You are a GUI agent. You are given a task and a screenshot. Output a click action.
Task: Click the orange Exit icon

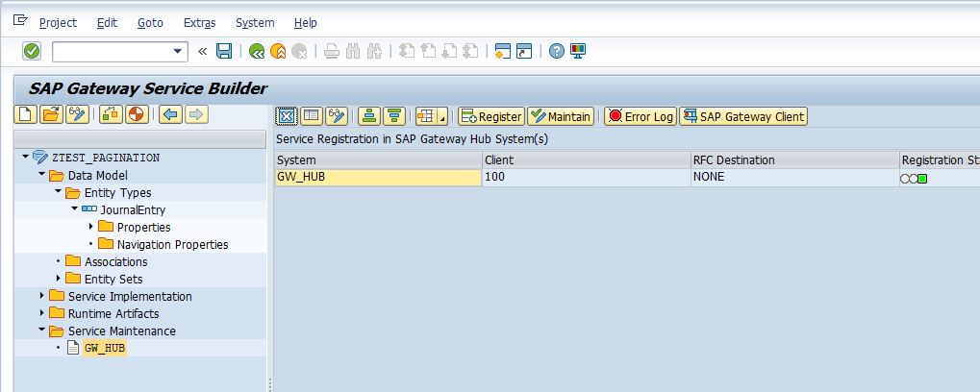(278, 51)
